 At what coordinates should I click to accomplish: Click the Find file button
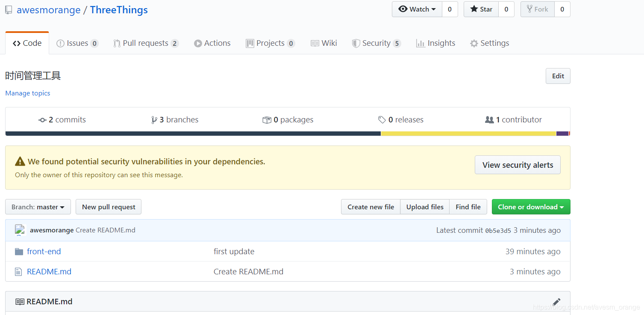click(468, 207)
